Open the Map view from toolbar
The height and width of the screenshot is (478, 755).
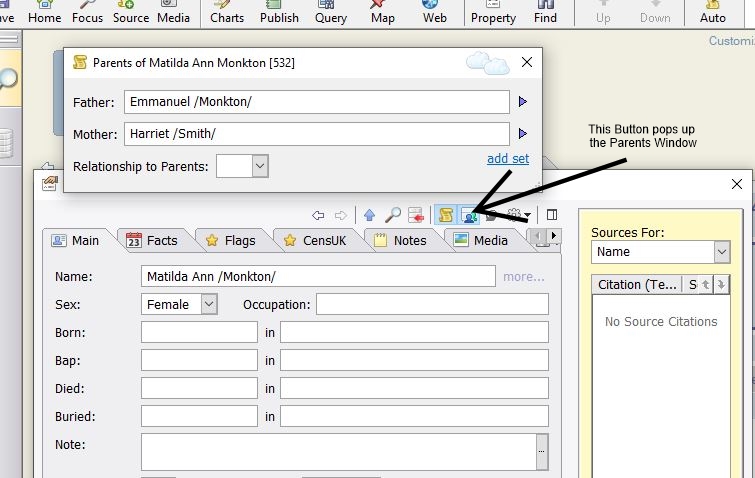[382, 12]
